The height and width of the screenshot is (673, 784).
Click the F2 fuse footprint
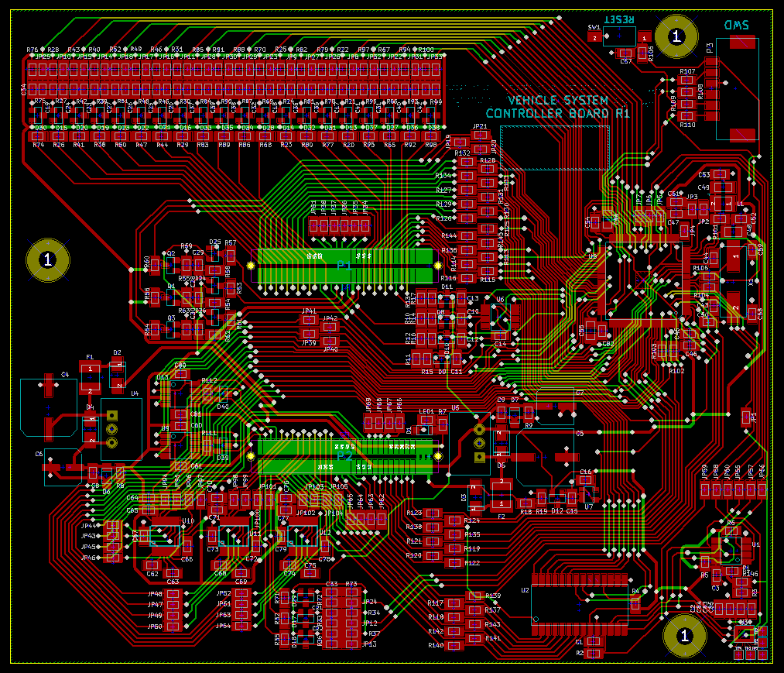(501, 494)
